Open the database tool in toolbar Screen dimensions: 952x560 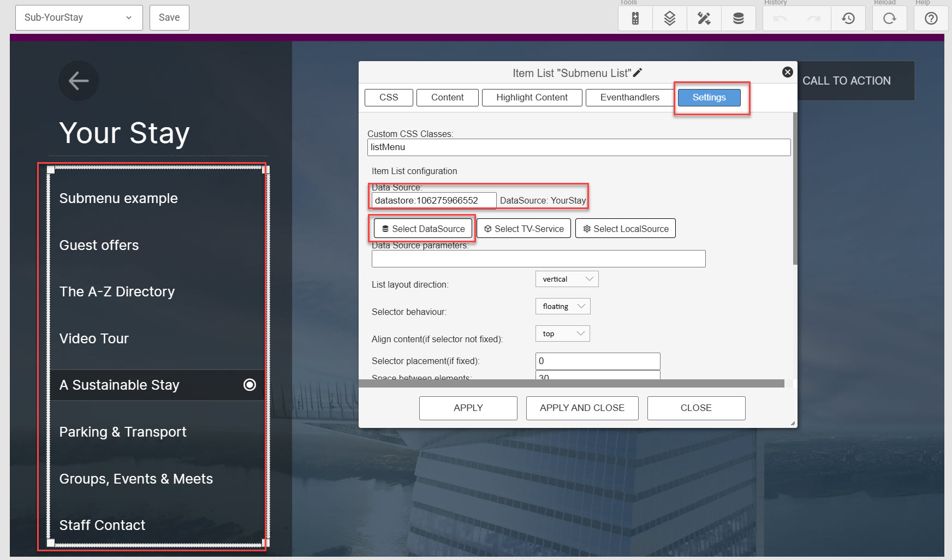coord(738,19)
